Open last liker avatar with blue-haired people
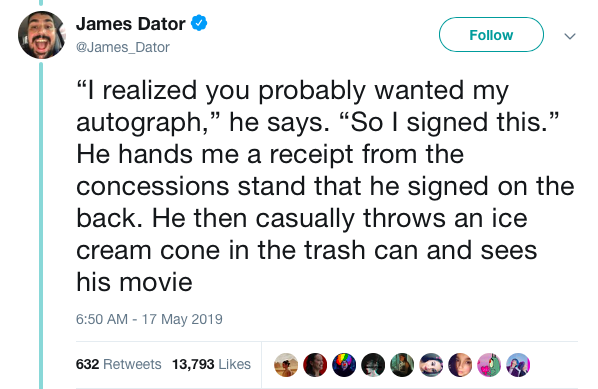Viewport: 598px width, 389px height. pyautogui.click(x=518, y=365)
